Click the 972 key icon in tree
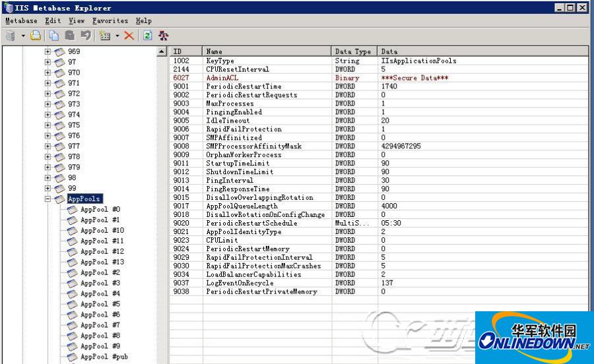Image resolution: width=594 pixels, height=364 pixels. tap(59, 94)
